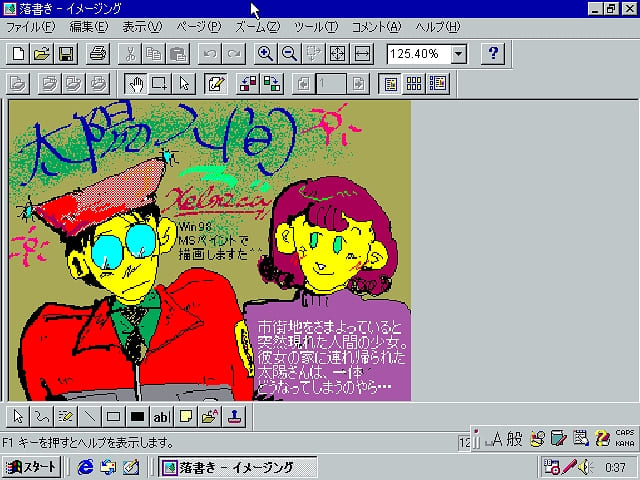The image size is (640, 480).
Task: Open the zoom percentage dropdown
Action: pos(459,53)
